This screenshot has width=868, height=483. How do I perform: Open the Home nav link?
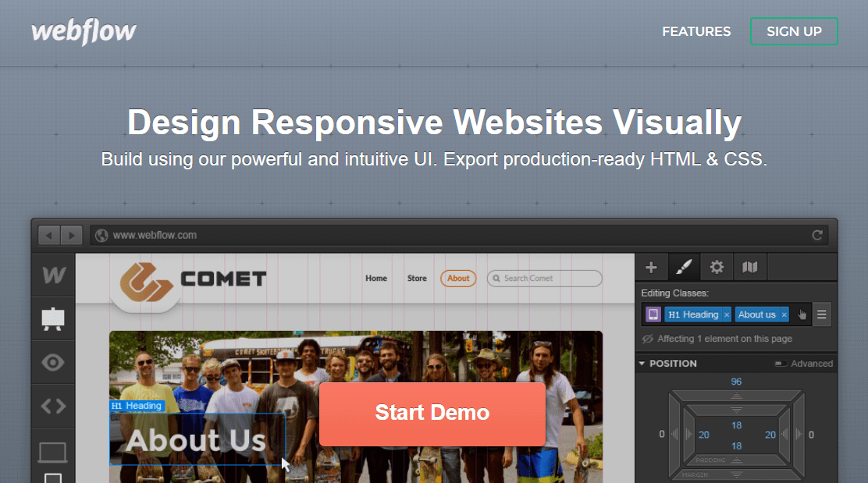coord(376,279)
